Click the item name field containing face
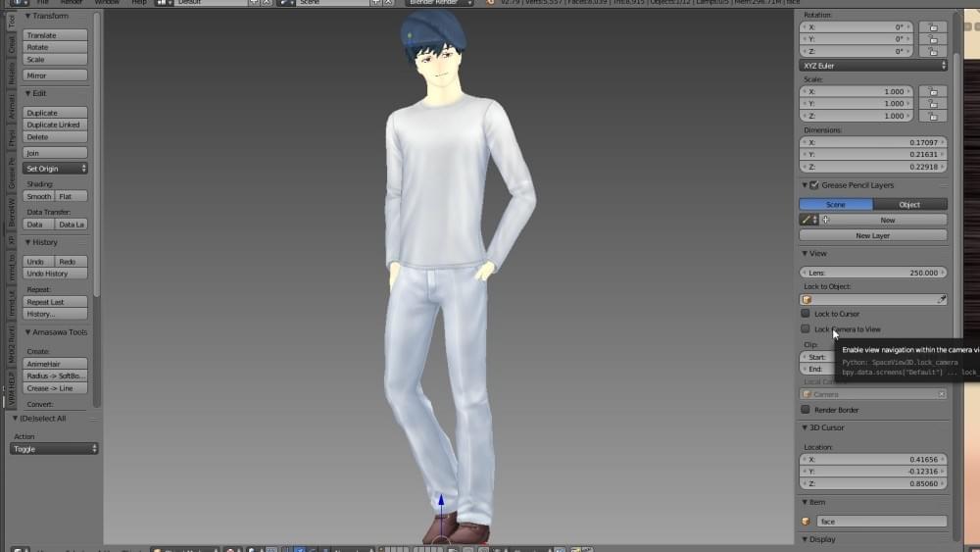Image resolution: width=980 pixels, height=552 pixels. 881,521
